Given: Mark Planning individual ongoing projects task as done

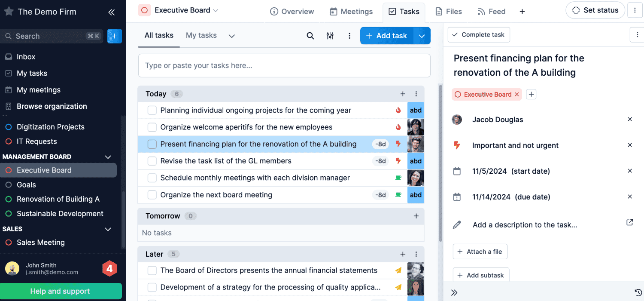Looking at the screenshot, I should coord(152,111).
